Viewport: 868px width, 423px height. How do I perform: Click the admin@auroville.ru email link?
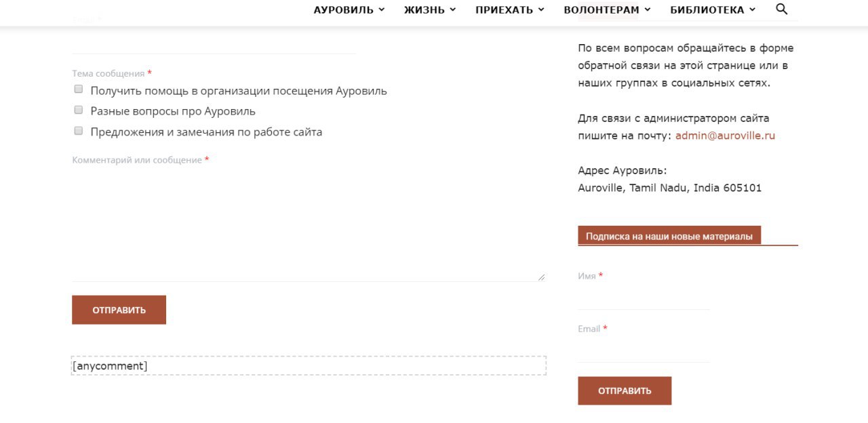tap(725, 136)
